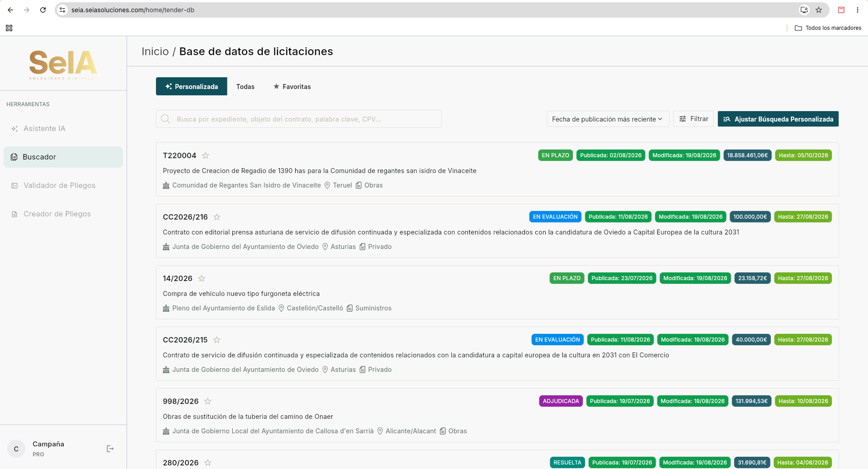Click the SeIA logo
The image size is (868, 469).
63,65
